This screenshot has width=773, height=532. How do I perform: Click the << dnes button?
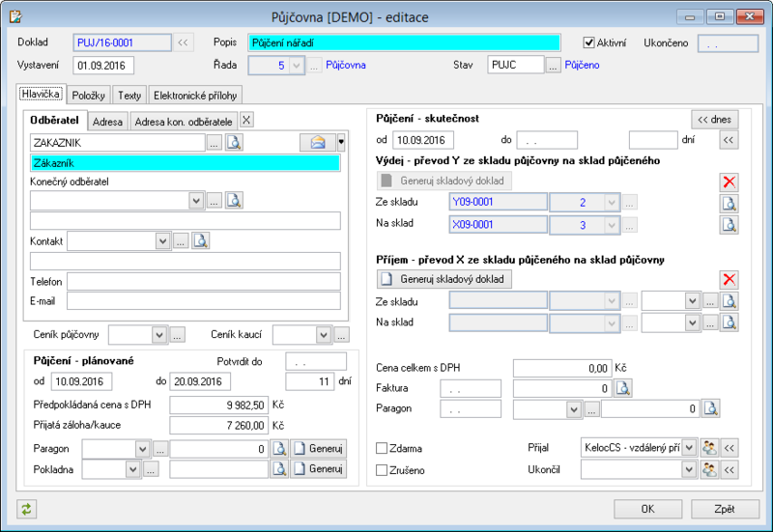[x=715, y=119]
